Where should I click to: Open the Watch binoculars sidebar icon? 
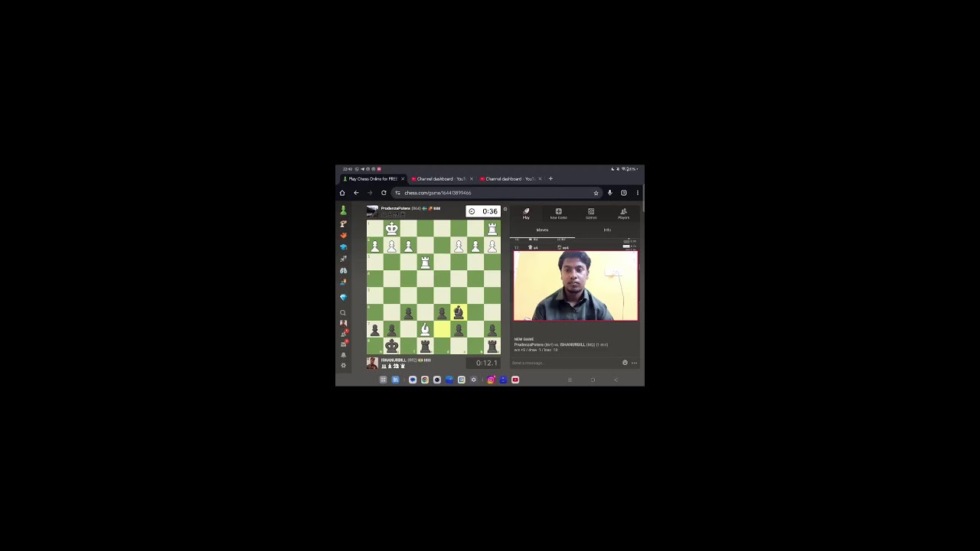tap(343, 270)
